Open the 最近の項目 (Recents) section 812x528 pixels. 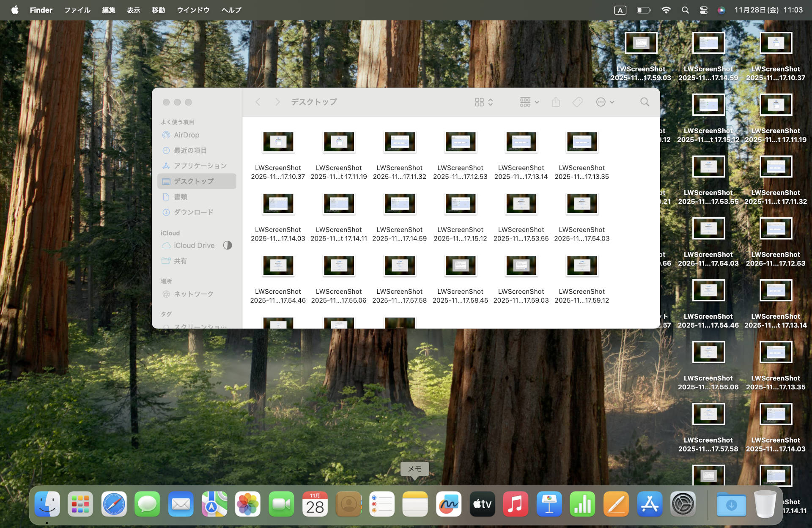coord(189,150)
